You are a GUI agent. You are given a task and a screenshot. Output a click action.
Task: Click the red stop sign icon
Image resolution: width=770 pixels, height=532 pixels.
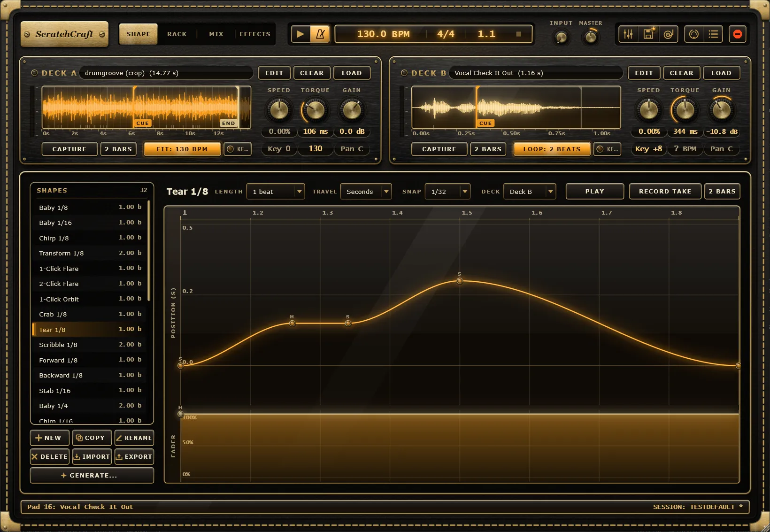tap(738, 34)
